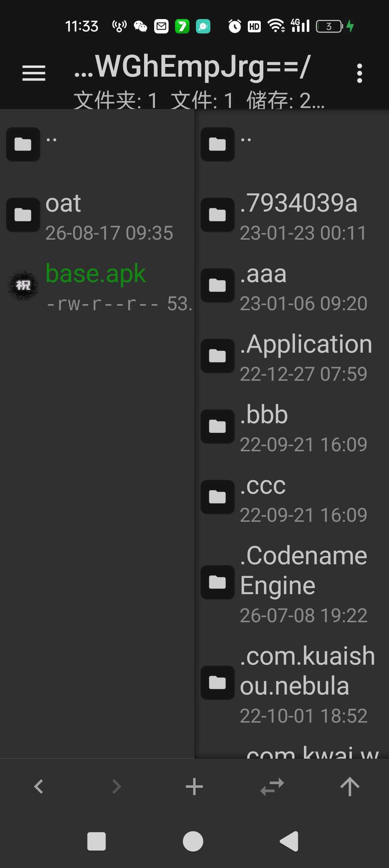389x868 pixels.
Task: Tap the plus icon to create new
Action: (x=194, y=786)
